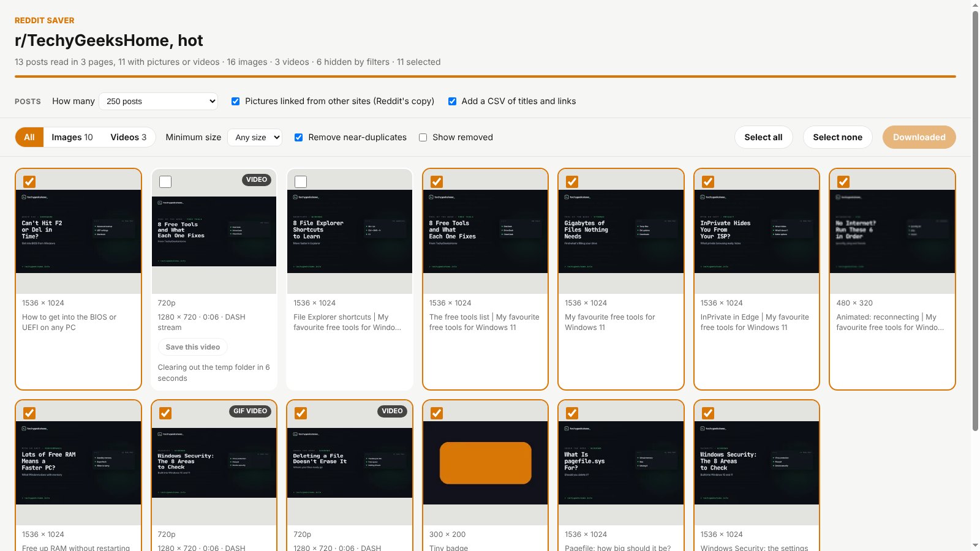This screenshot has width=980, height=551.
Task: Click the 'Select none' button
Action: [837, 137]
